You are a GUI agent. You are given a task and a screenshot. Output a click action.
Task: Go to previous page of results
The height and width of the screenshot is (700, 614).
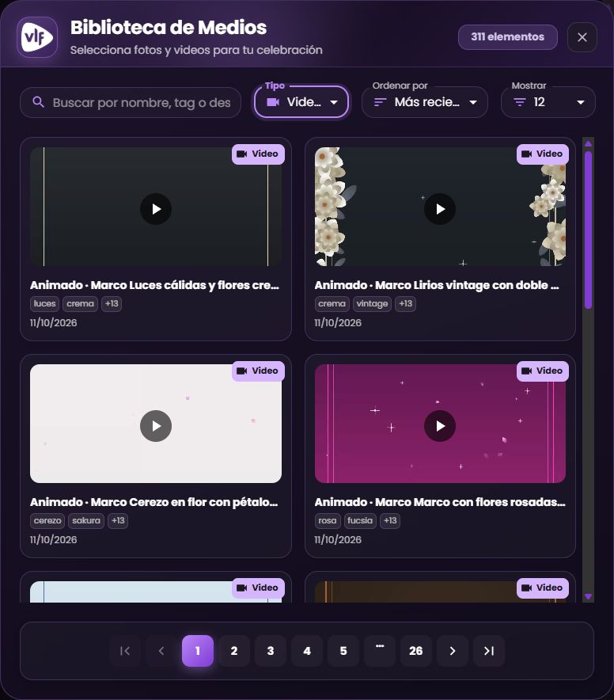[x=161, y=651]
